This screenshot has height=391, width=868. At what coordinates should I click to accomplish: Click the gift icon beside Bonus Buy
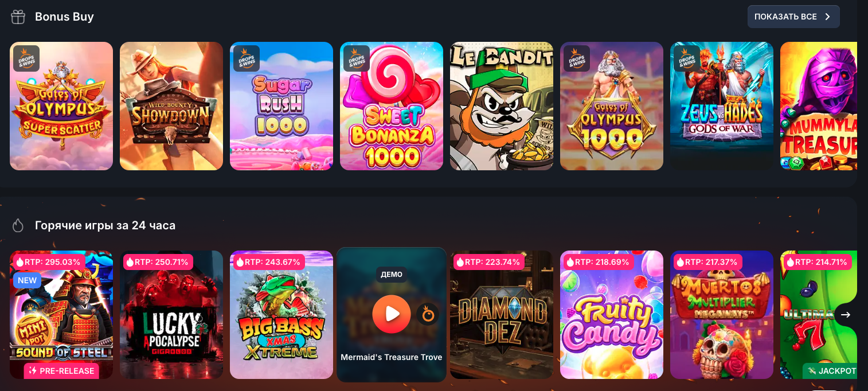coord(18,17)
